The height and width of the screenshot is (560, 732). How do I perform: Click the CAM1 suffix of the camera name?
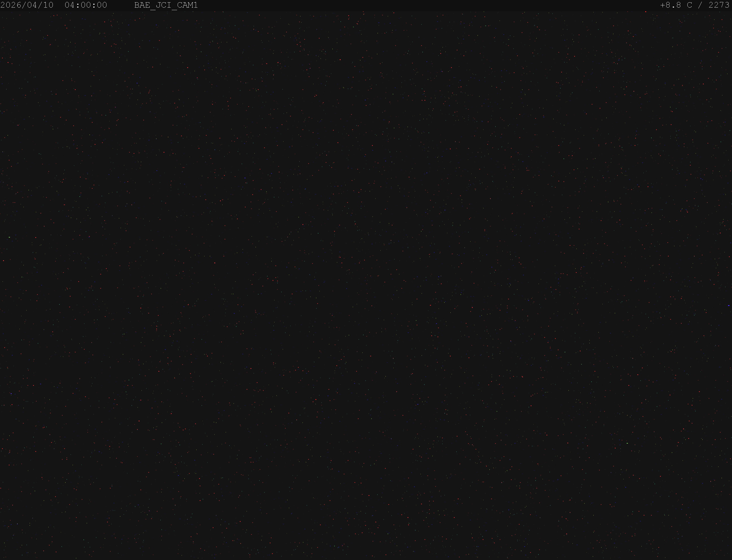click(x=187, y=5)
